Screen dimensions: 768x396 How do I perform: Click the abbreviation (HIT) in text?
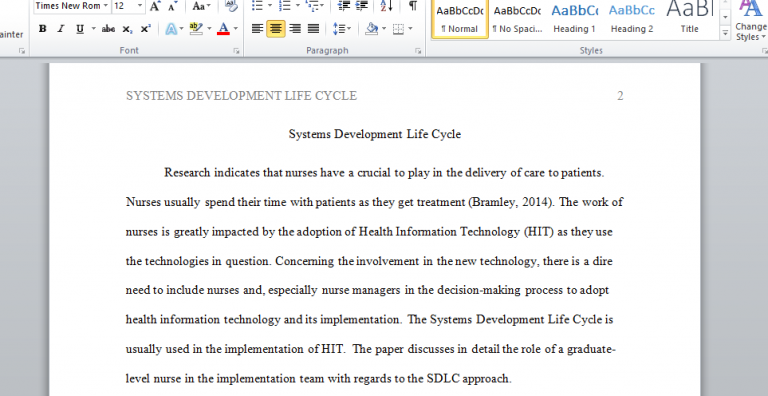point(538,231)
